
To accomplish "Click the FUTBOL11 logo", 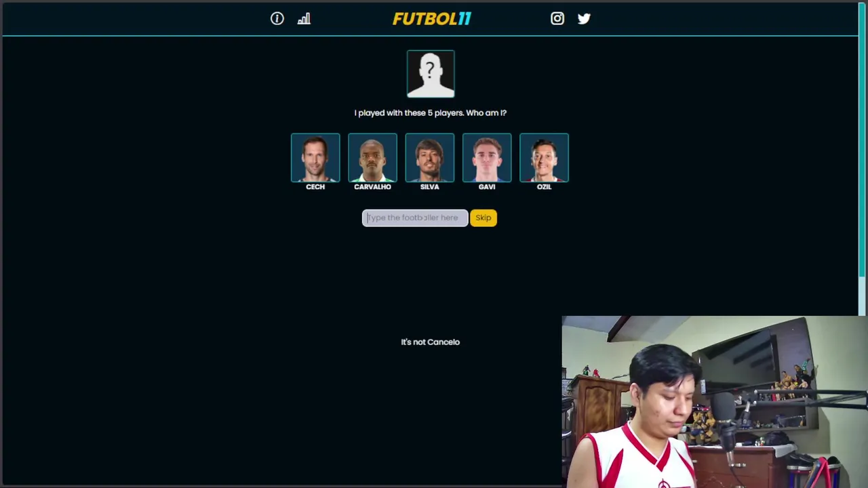I will pyautogui.click(x=431, y=19).
